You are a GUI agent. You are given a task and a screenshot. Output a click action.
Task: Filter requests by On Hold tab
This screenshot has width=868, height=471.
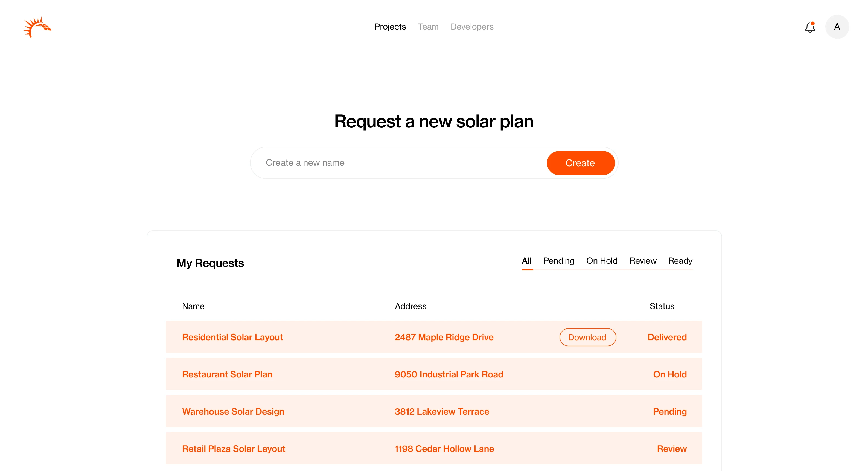point(601,261)
